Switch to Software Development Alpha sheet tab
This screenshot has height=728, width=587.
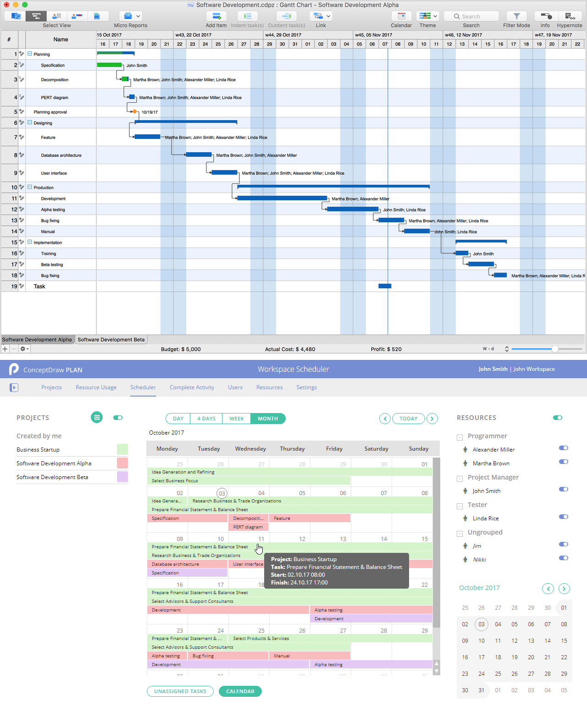click(x=37, y=340)
